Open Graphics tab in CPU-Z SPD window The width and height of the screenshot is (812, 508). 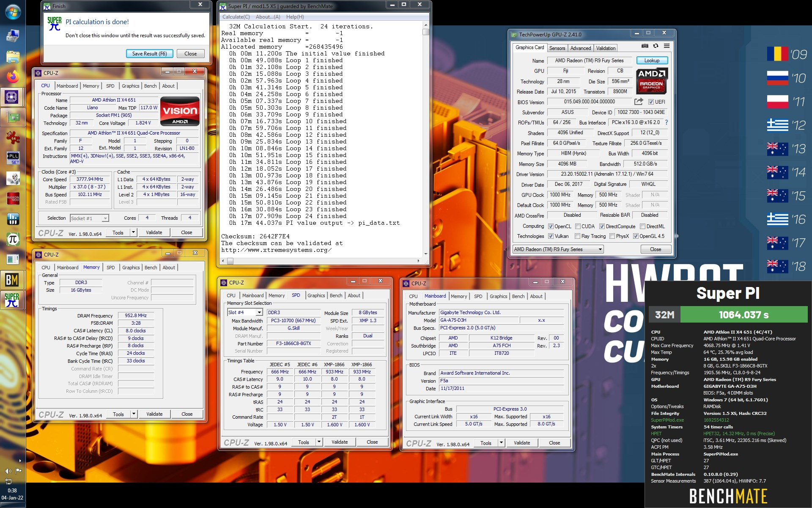[316, 295]
